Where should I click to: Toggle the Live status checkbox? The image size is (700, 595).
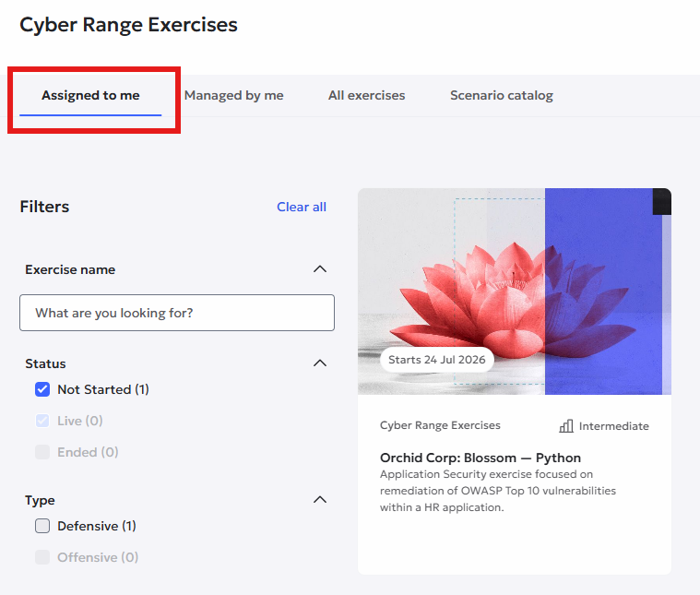coord(42,421)
